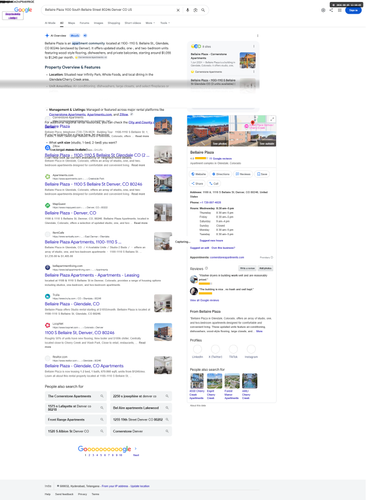
Task: Open Bellaire Plaza Apartments - Apartments - Leasing result
Action: point(92,275)
